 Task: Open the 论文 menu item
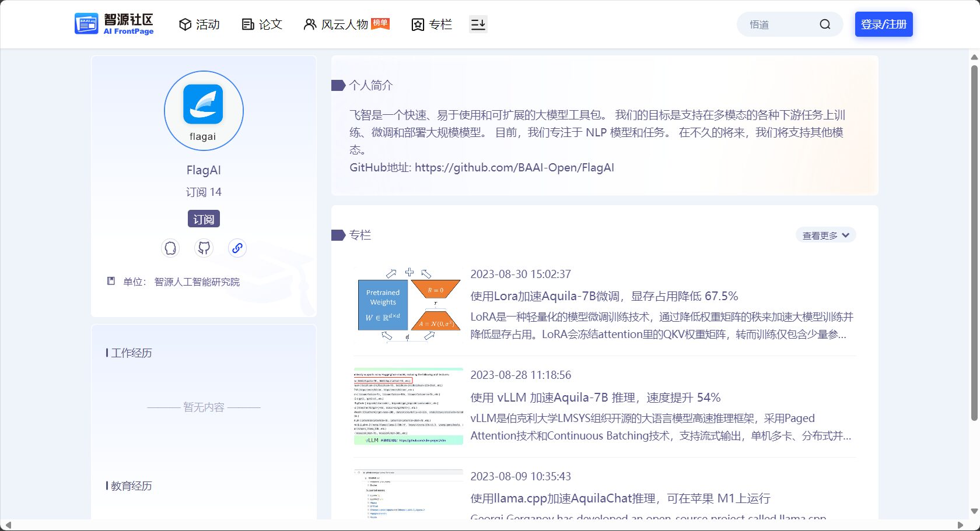coord(262,24)
